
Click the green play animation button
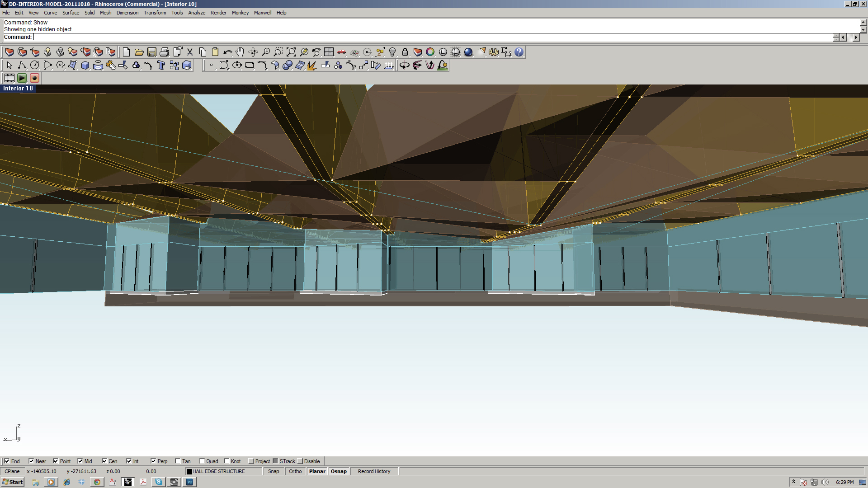click(x=22, y=78)
